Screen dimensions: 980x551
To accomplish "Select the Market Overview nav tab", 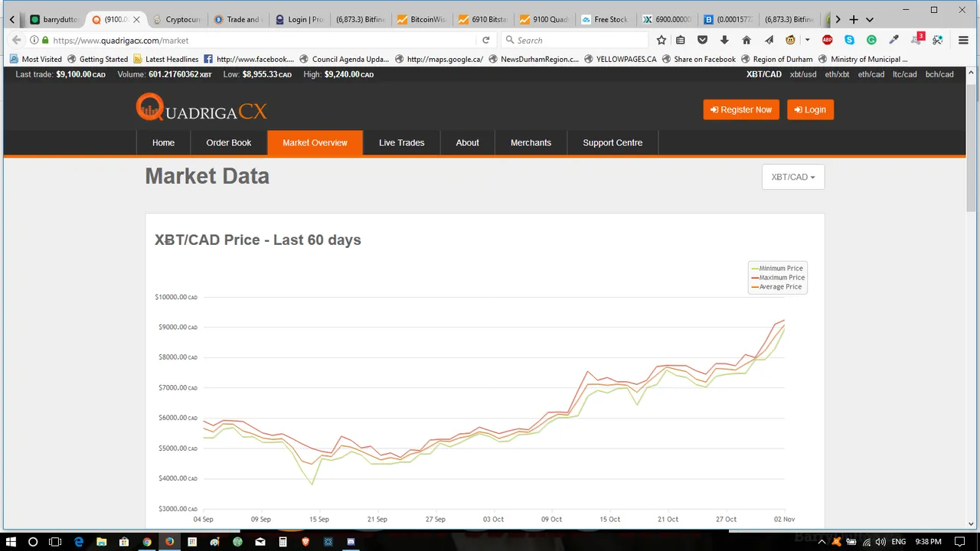I will [x=315, y=142].
